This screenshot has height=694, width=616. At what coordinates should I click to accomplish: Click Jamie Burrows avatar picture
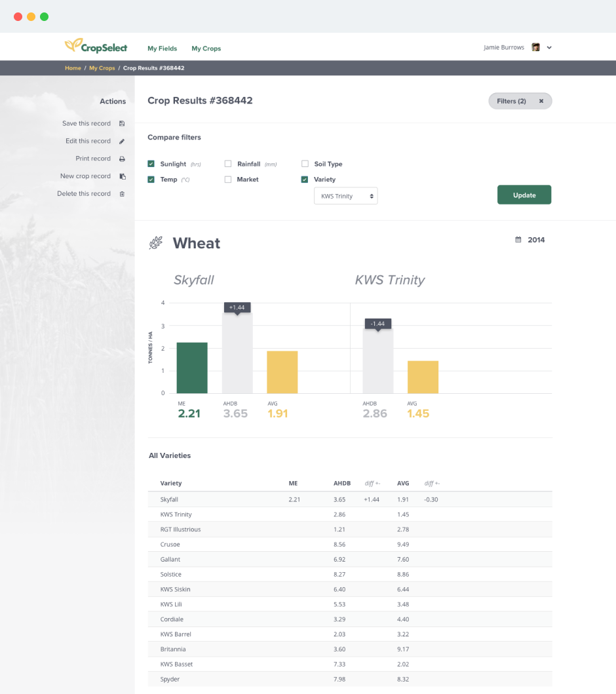pyautogui.click(x=536, y=47)
